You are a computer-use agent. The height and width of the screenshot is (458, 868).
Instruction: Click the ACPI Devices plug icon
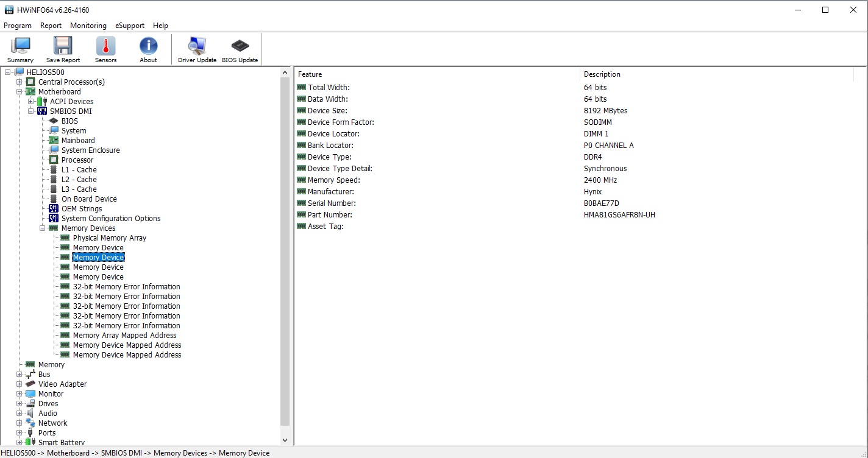coord(42,102)
